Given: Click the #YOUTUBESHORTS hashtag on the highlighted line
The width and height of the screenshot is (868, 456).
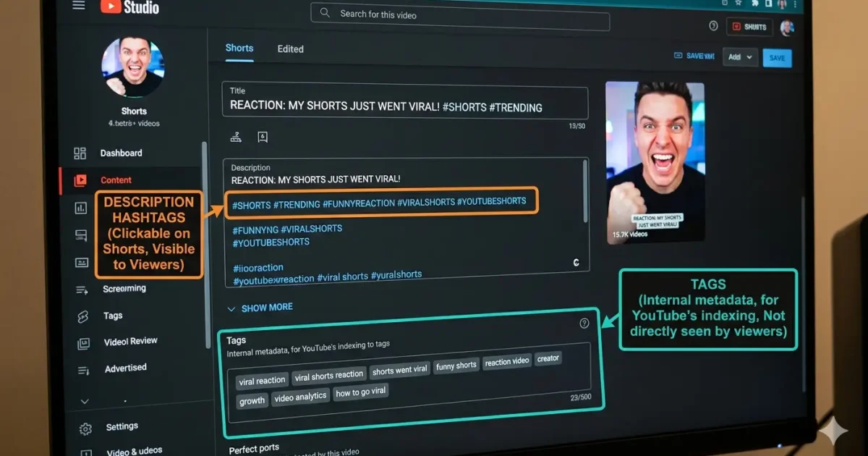Looking at the screenshot, I should [x=492, y=201].
